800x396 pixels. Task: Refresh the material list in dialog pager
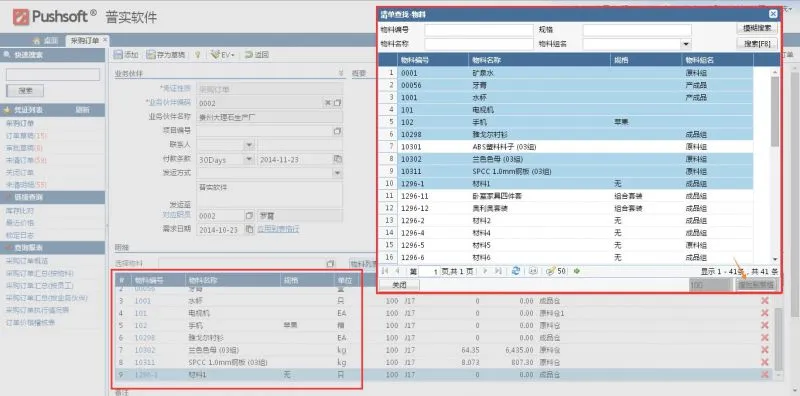pyautogui.click(x=516, y=271)
